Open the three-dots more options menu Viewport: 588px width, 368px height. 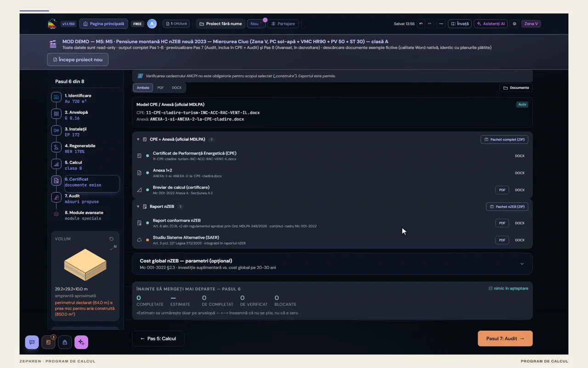point(441,24)
